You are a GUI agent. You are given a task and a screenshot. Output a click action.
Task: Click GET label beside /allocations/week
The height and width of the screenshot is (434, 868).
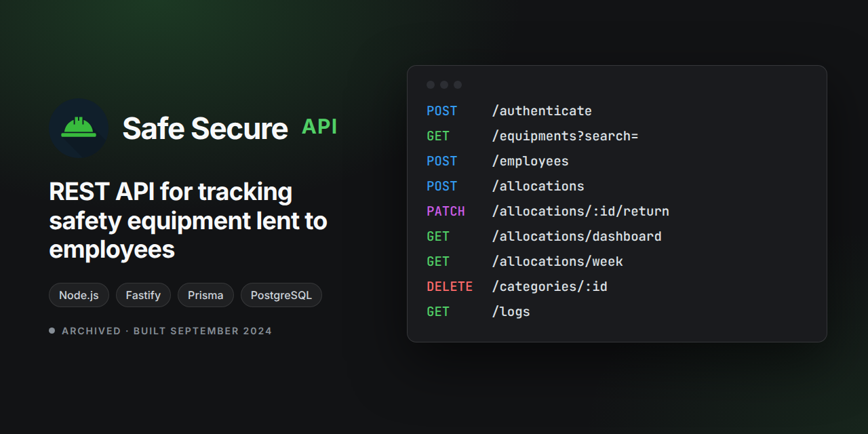click(x=438, y=261)
